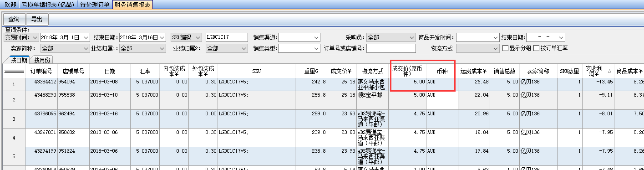
Task: Select the 财务销售报表 tab
Action: 132,5
